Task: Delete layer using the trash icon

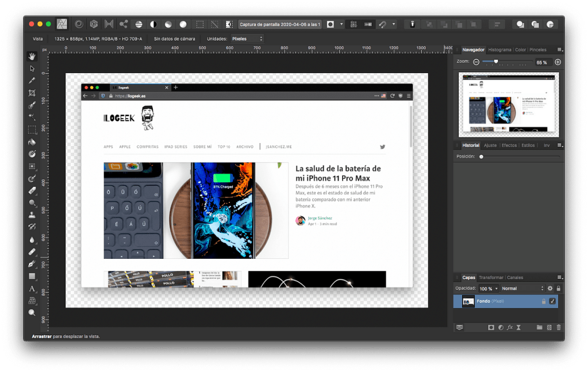Action: [559, 327]
